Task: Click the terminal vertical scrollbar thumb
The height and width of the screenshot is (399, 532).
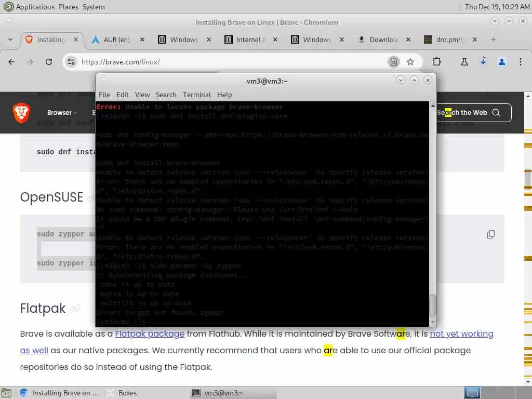Action: coord(433,305)
